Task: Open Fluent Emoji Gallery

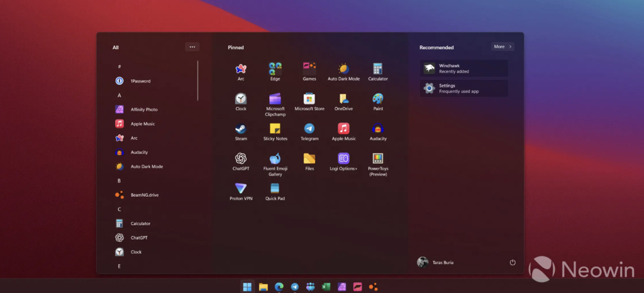Action: tap(275, 165)
